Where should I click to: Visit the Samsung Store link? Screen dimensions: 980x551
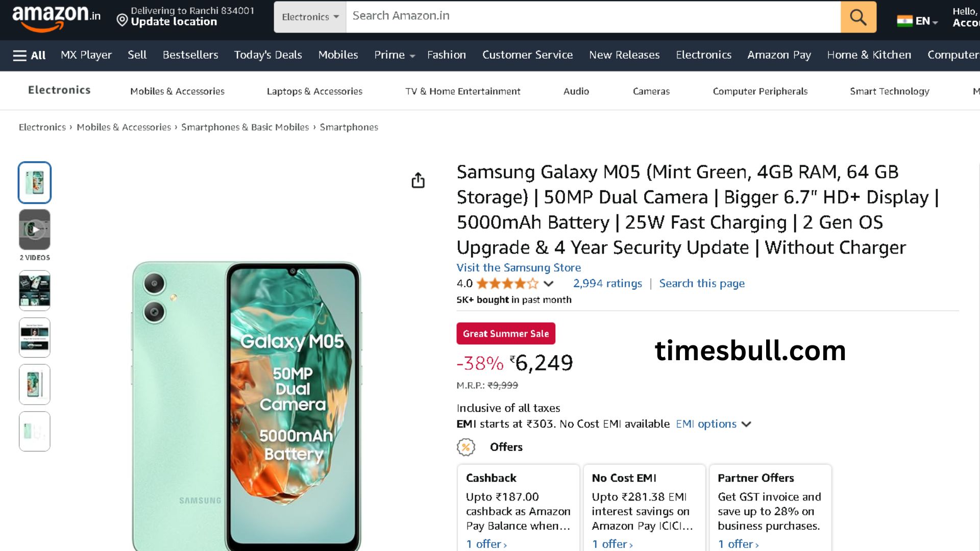(x=519, y=267)
